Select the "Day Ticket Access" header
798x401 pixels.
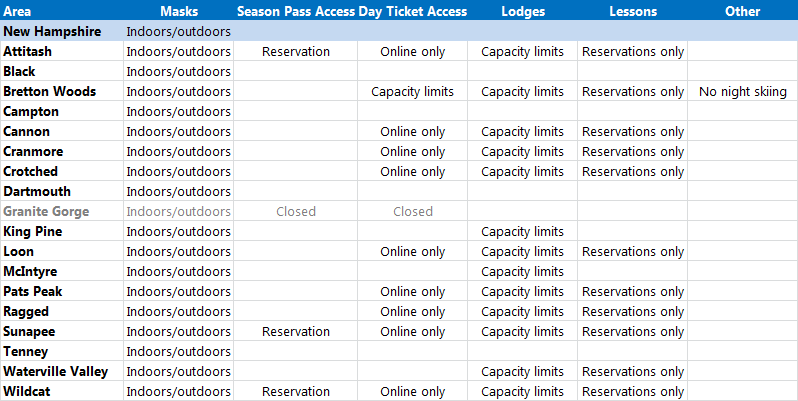[412, 11]
